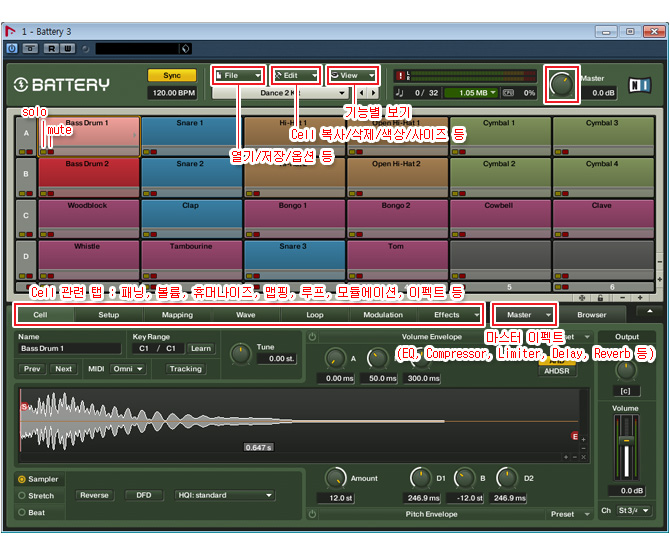Select the Stretch mode radio button
This screenshot has height=549, width=670.
(x=21, y=496)
